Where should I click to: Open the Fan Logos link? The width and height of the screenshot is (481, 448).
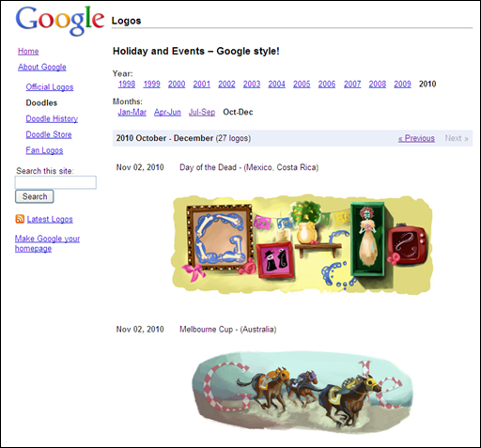tap(44, 150)
